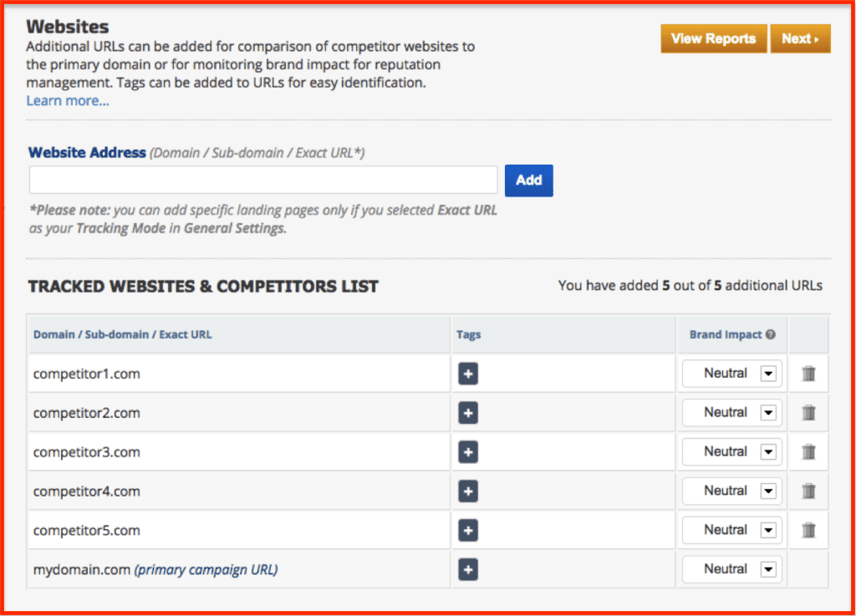The width and height of the screenshot is (856, 616).
Task: Open the mydomain.com primary campaign URL link
Action: (x=206, y=569)
